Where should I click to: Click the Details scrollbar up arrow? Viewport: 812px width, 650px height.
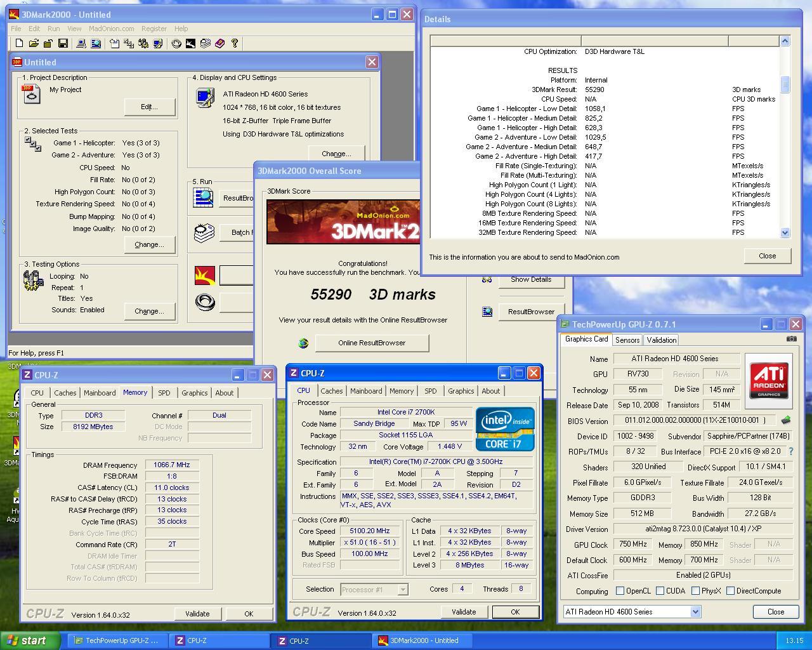(x=785, y=41)
